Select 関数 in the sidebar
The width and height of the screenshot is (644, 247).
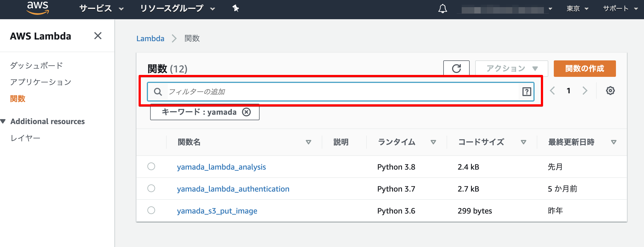(18, 99)
